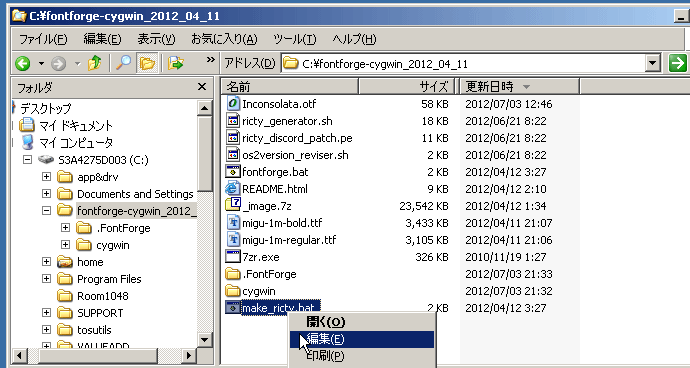Expand the app&drv folder node
The image size is (690, 368).
pos(46,177)
